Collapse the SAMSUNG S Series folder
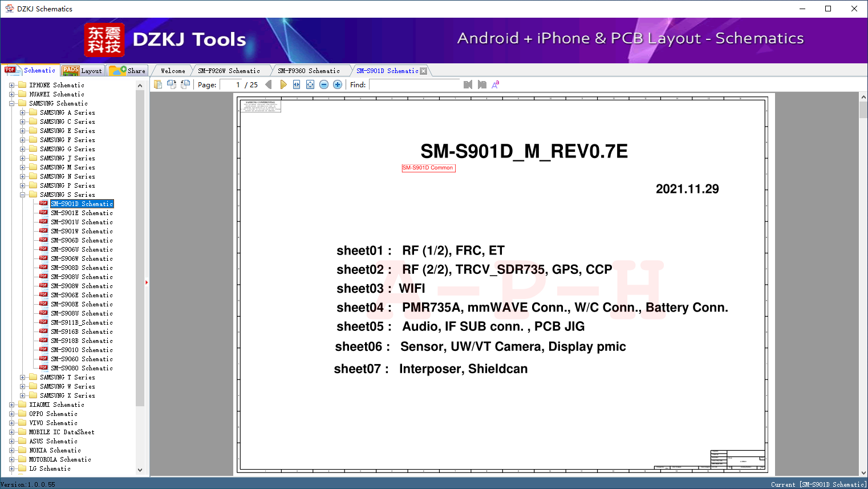This screenshot has height=489, width=868. pos(22,195)
